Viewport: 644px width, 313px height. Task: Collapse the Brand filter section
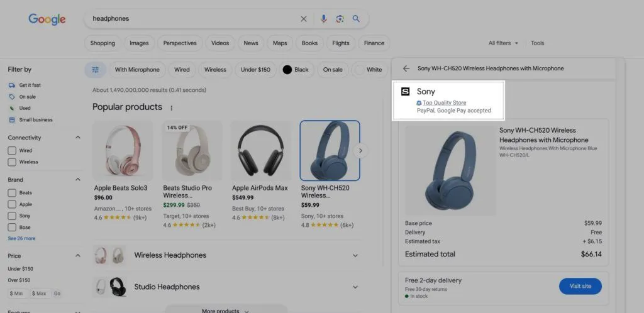(x=78, y=180)
